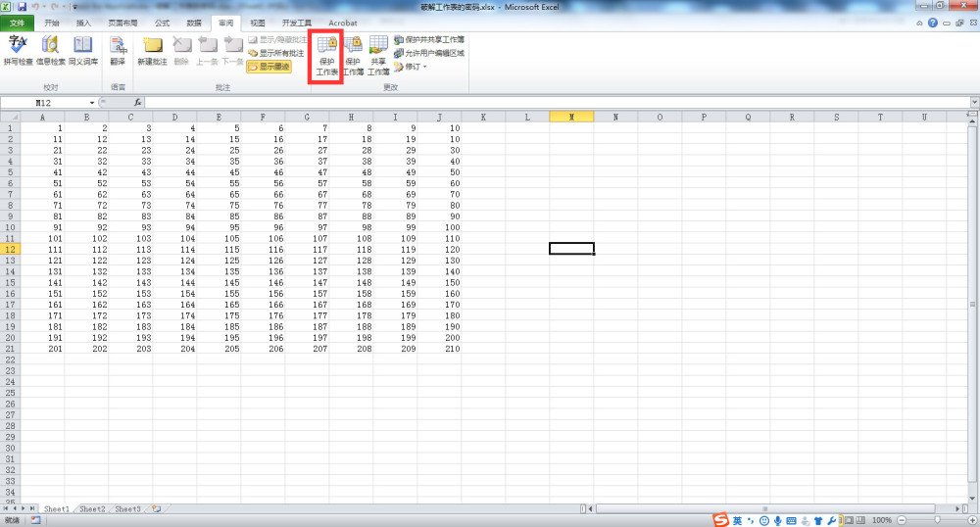Screen dimensions: 980x527
Task: Click the Select All corner button
Action: (x=10, y=117)
